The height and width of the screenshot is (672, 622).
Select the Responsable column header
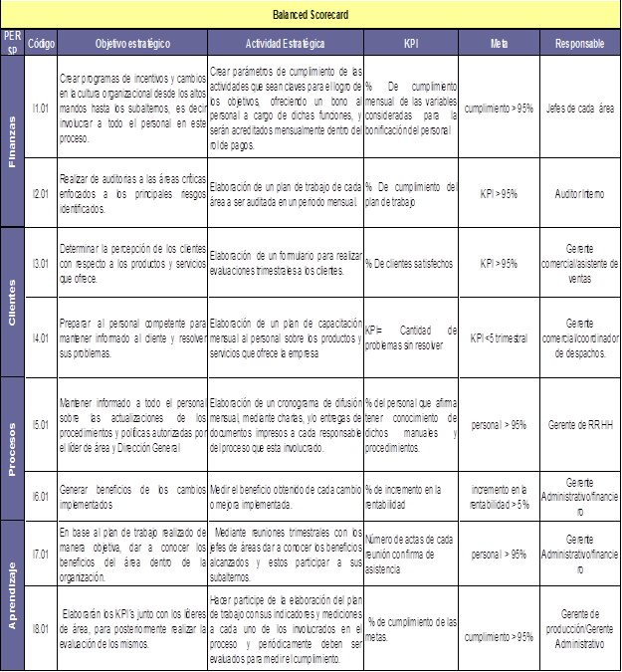pos(580,44)
